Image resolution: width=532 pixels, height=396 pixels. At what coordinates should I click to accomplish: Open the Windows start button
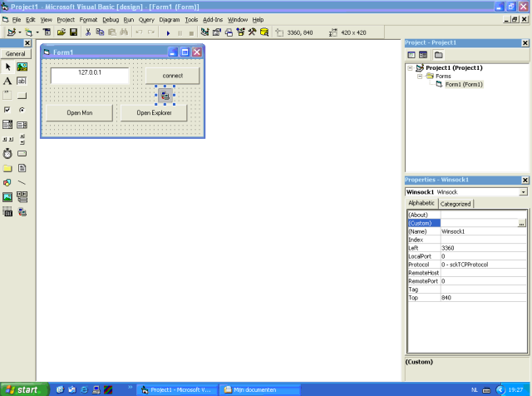click(24, 389)
